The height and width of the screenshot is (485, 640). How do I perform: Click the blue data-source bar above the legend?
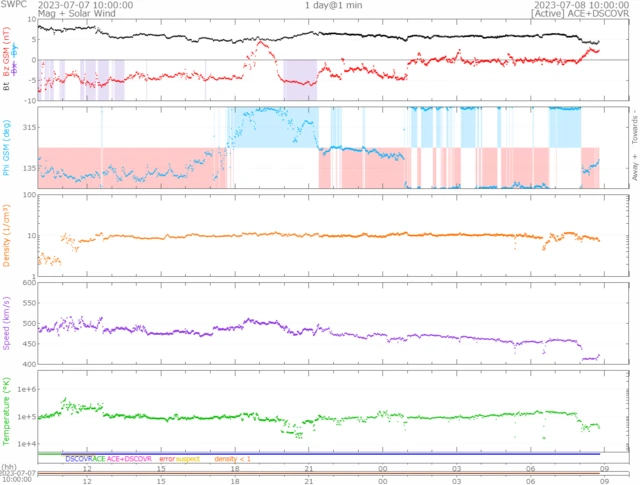point(331,454)
